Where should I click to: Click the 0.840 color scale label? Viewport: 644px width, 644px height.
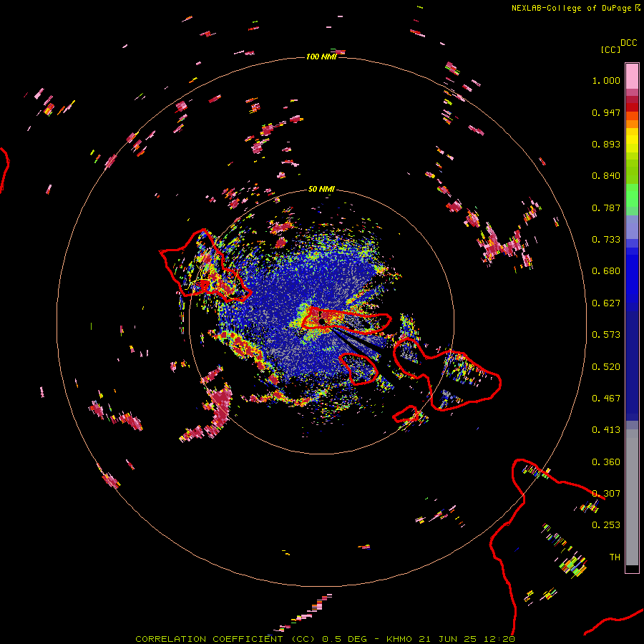[x=606, y=176]
